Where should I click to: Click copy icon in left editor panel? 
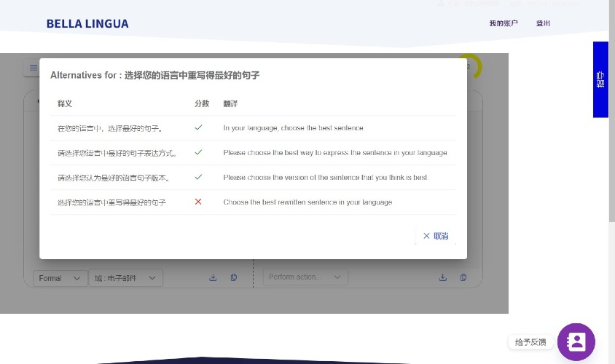234,277
